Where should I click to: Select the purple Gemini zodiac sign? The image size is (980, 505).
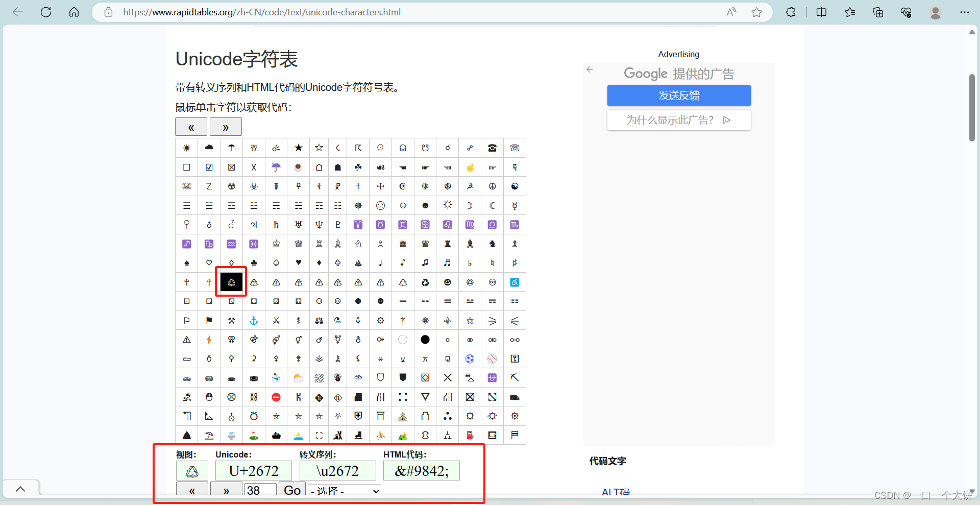point(403,225)
